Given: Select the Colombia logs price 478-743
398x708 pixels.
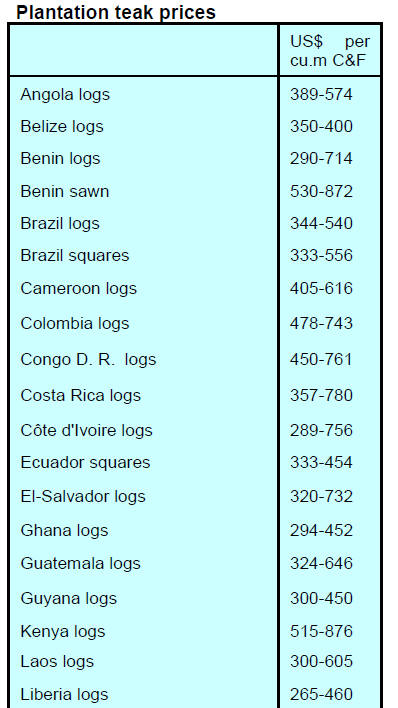Looking at the screenshot, I should [x=321, y=323].
